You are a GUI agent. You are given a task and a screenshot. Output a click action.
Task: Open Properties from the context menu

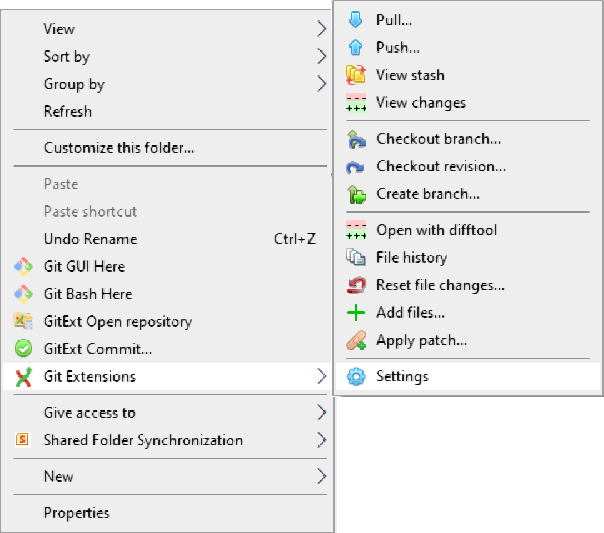(x=77, y=513)
